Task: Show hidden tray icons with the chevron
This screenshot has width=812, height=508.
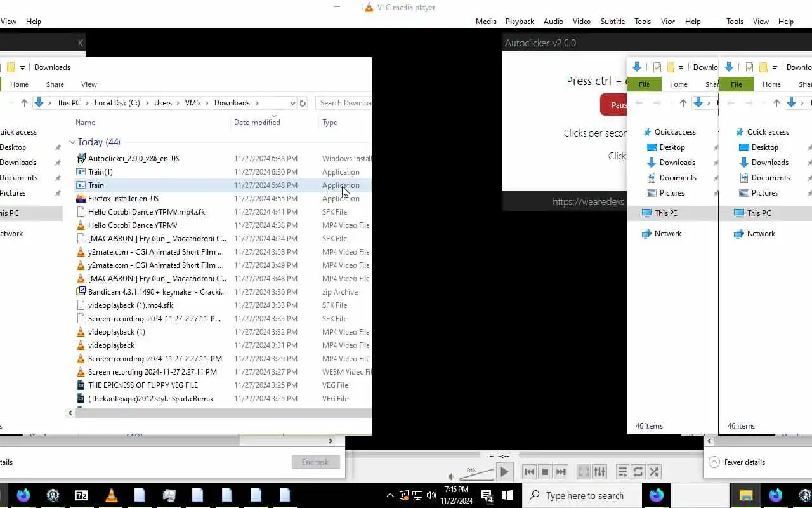Action: click(390, 495)
